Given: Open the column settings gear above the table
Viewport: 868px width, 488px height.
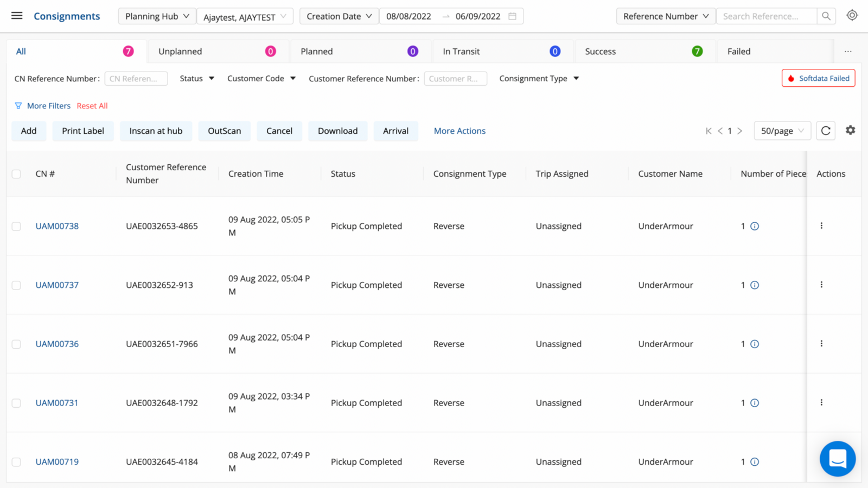Looking at the screenshot, I should click(x=850, y=130).
